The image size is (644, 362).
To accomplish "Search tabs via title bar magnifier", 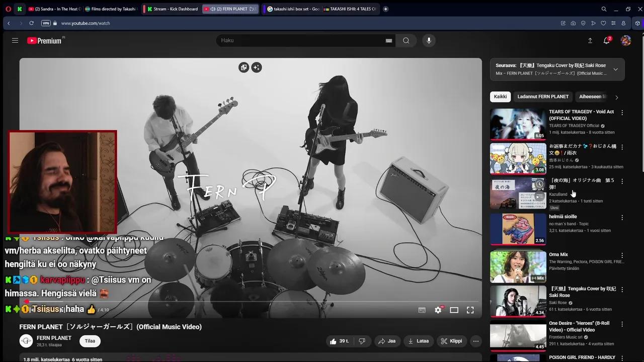I will tap(604, 9).
